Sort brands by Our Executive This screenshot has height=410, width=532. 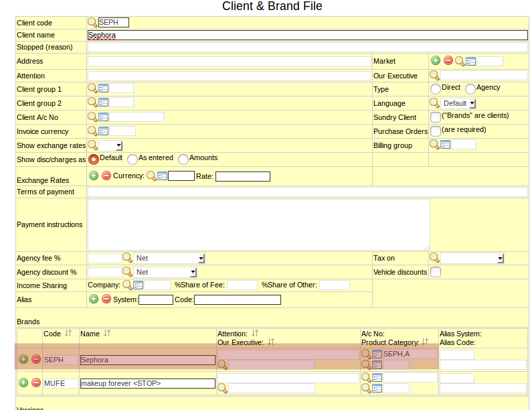coord(271,342)
